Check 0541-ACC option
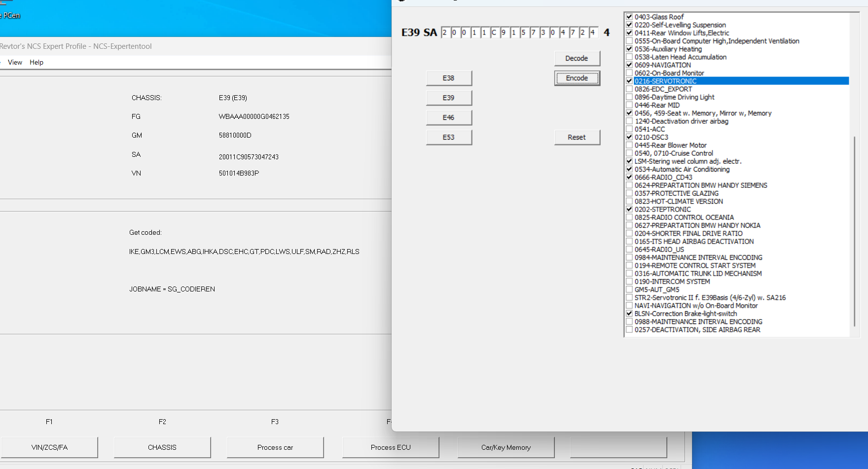The height and width of the screenshot is (469, 868). point(629,129)
